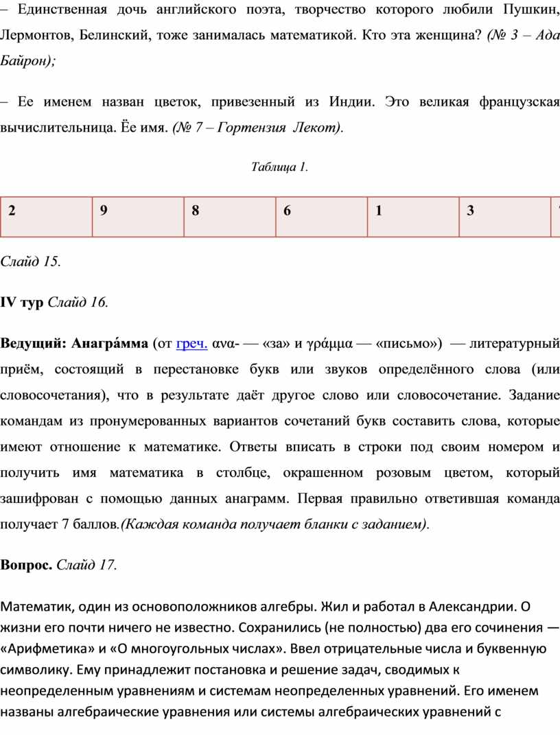Click the Greek word "γράμμα"

pos(329,344)
